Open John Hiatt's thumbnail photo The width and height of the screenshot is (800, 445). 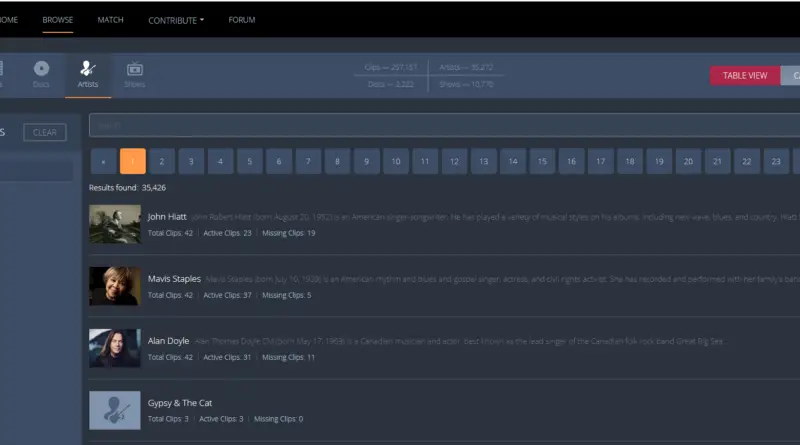[115, 224]
